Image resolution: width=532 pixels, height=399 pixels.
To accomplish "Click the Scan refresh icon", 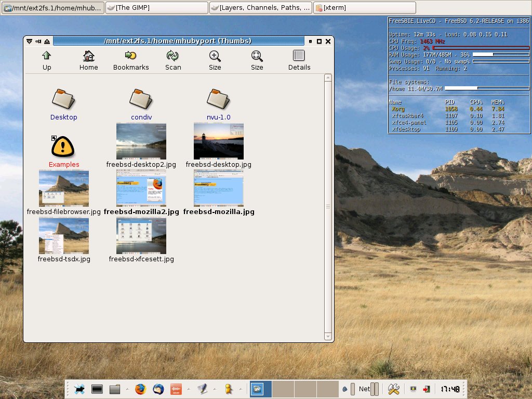I will 173,56.
